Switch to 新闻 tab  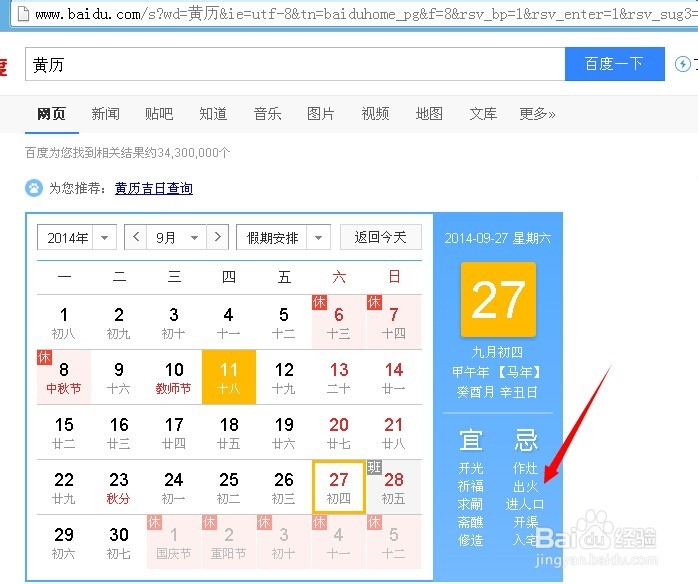tap(106, 114)
